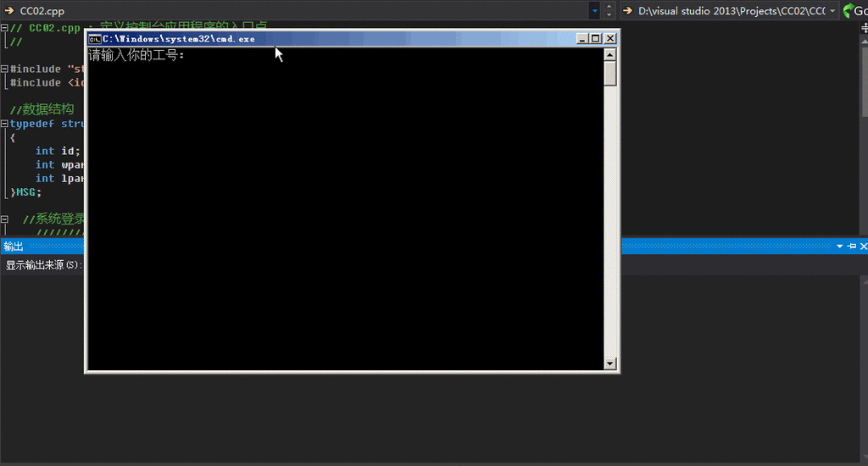868x466 pixels.
Task: Click the 输出 panel title
Action: tap(14, 246)
